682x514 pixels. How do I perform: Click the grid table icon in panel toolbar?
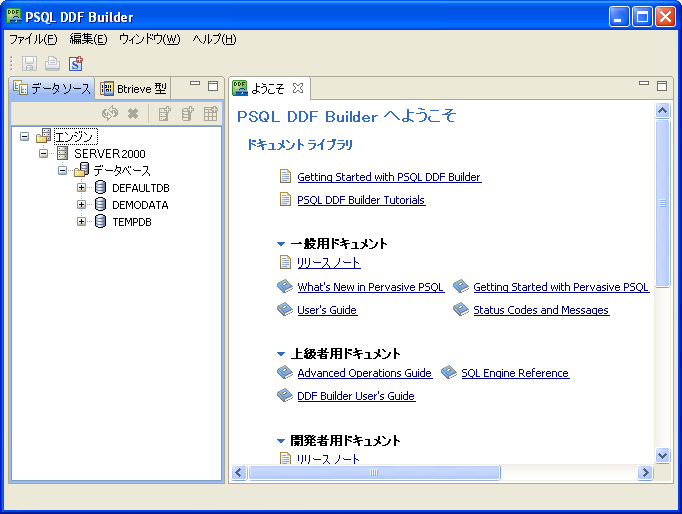[211, 114]
